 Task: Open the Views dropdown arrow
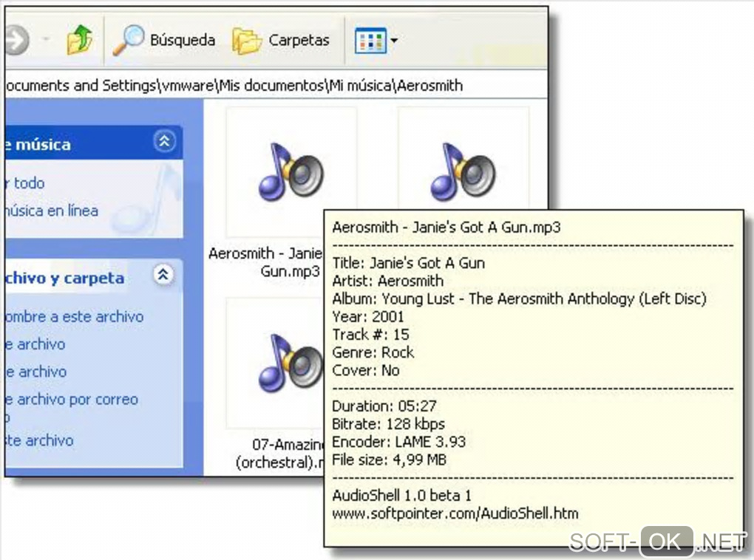pos(395,40)
